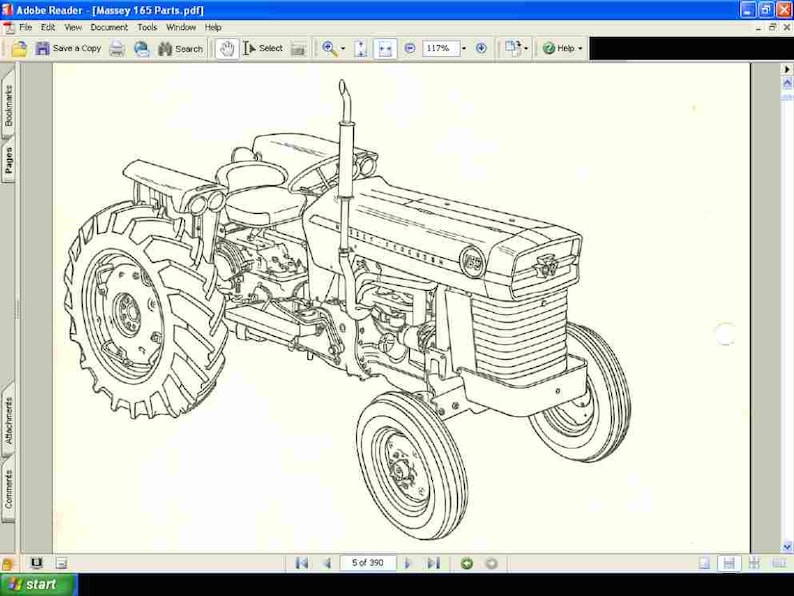Click the Snapshot tool camera icon
794x596 pixels.
click(x=298, y=49)
